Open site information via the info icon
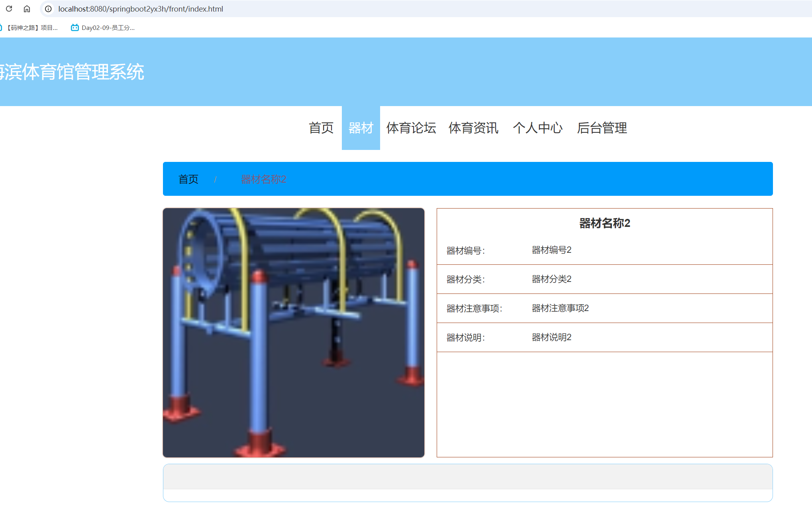 coord(48,9)
